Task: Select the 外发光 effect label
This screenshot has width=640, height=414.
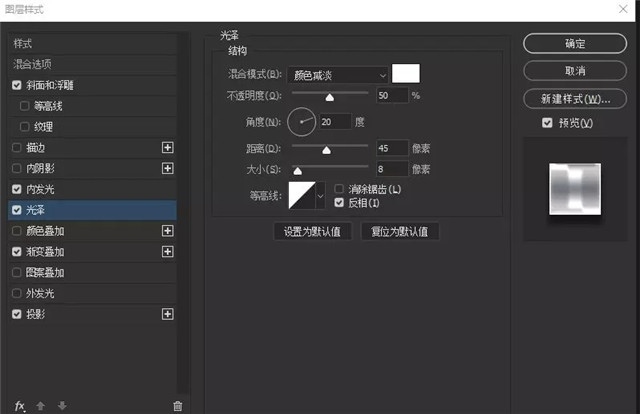Action: click(40, 293)
